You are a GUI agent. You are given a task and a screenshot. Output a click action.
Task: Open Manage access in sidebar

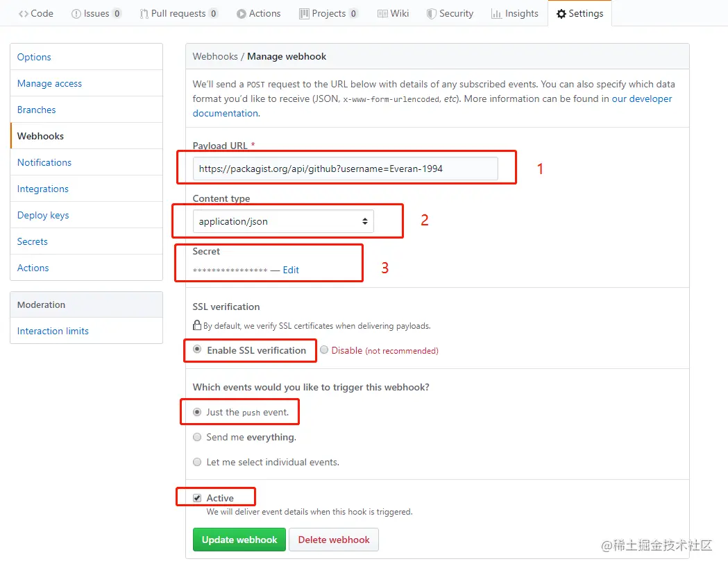[x=86, y=83]
